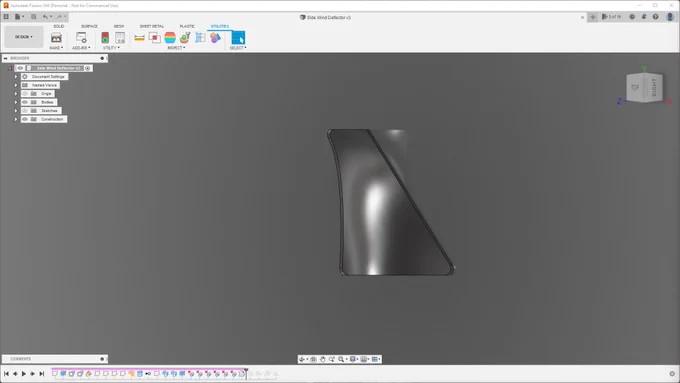This screenshot has height=383, width=680.
Task: Open the ADD-INS dropdown
Action: coord(81,48)
